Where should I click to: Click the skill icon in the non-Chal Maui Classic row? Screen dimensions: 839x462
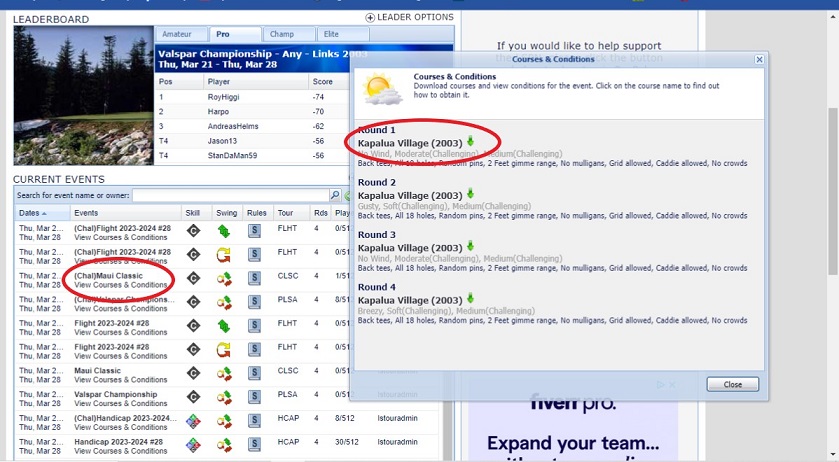pyautogui.click(x=193, y=373)
